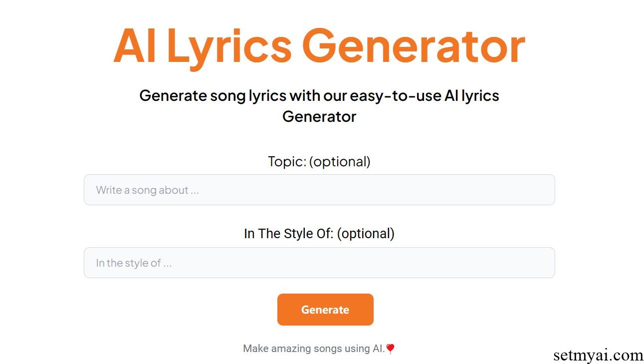Image resolution: width=644 pixels, height=364 pixels.
Task: Click the word 'Lyrics' in the orange title
Action: [x=229, y=47]
